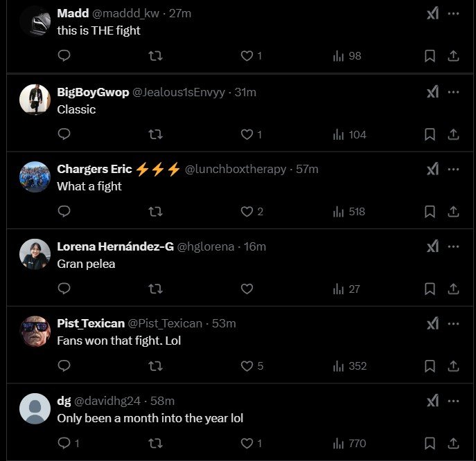The image size is (476, 461).
Task: Reply to Madd's "this is THE fight" post
Action: pyautogui.click(x=64, y=56)
